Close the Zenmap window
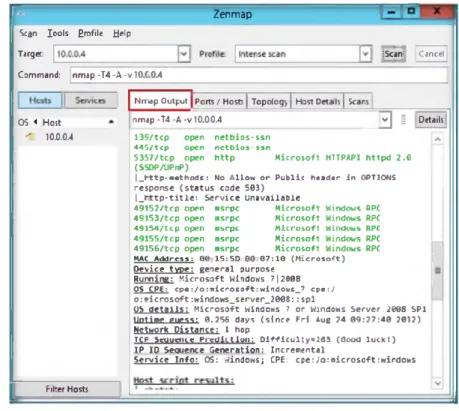Viewport: 459px width, 411px height. pyautogui.click(x=437, y=12)
